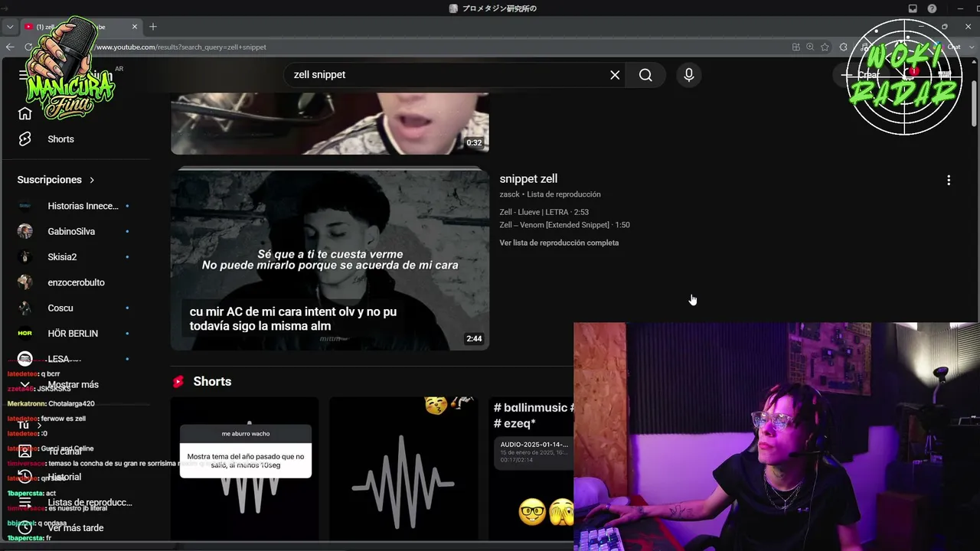Open the 'snippet zell' playlist title
980x551 pixels.
tap(528, 179)
